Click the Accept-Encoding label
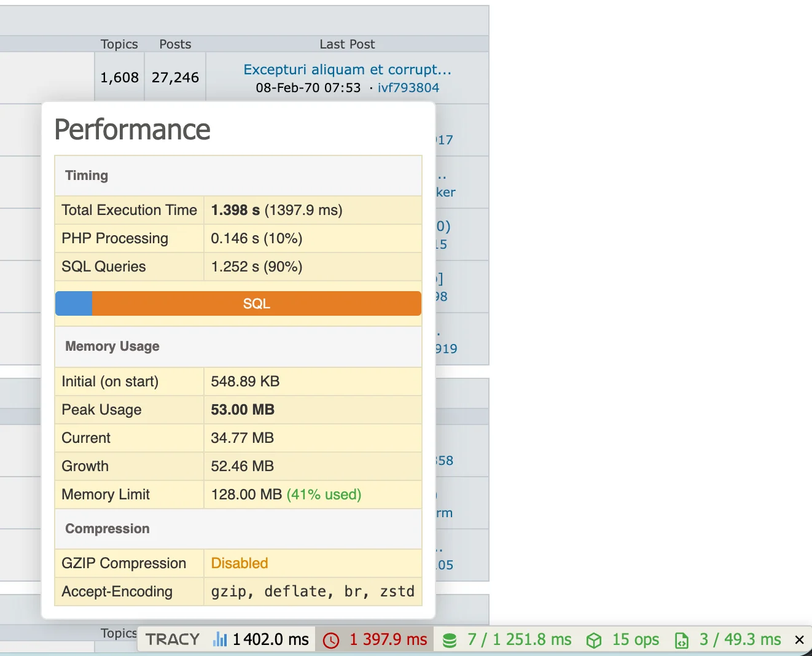This screenshot has width=812, height=656. click(117, 592)
